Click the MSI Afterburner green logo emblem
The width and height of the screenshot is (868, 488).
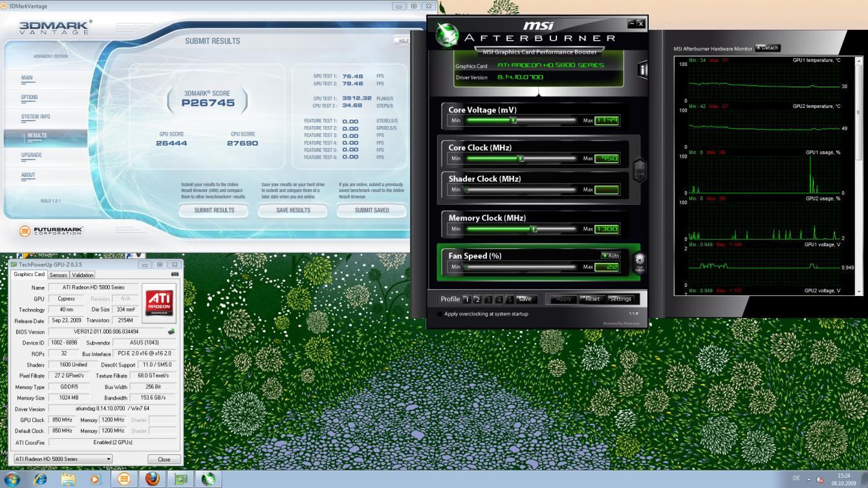coord(447,35)
